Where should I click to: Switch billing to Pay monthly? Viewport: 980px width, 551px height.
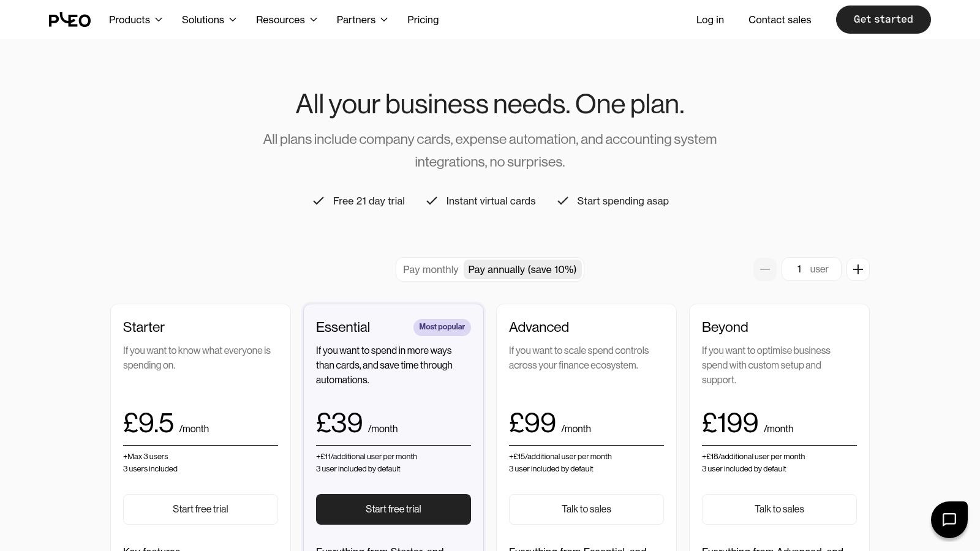431,269
